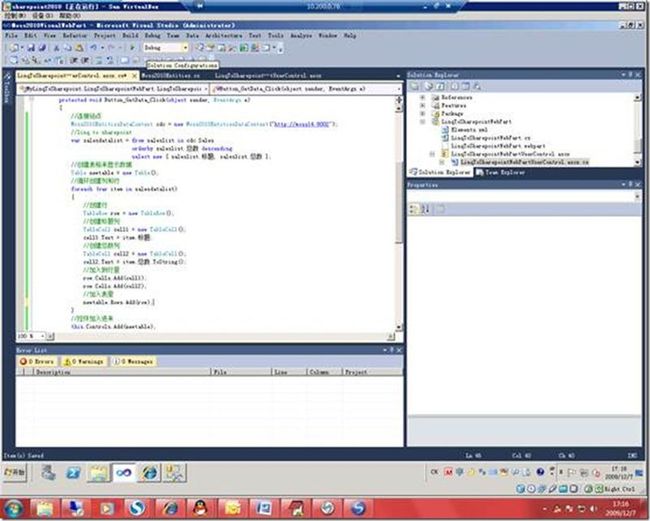Click the Save All toolbar icon
The image size is (650, 521).
[41, 48]
